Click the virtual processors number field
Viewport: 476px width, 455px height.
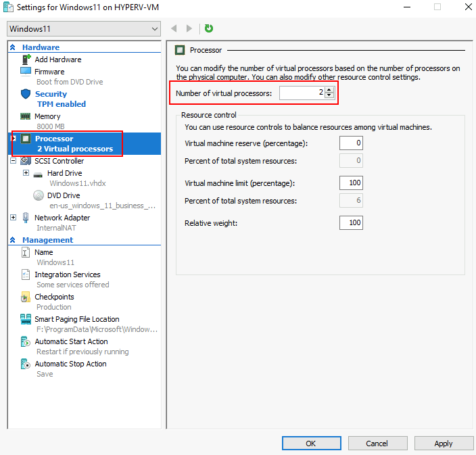tap(302, 93)
